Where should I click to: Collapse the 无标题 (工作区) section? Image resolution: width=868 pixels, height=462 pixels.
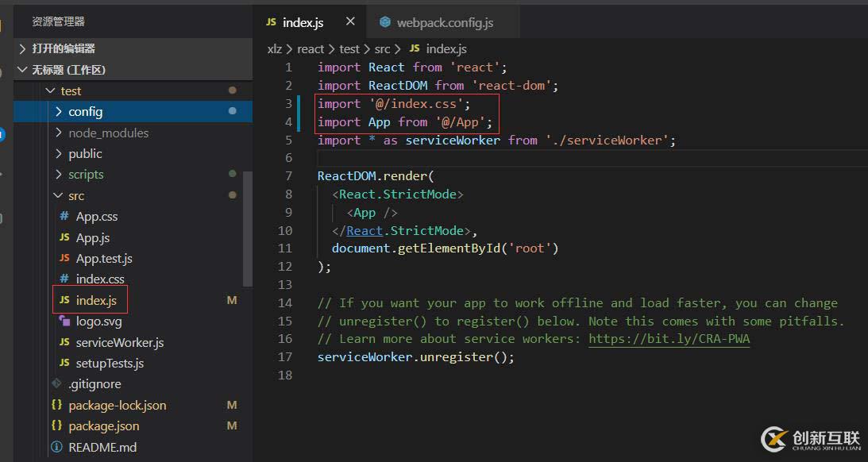(x=133, y=70)
